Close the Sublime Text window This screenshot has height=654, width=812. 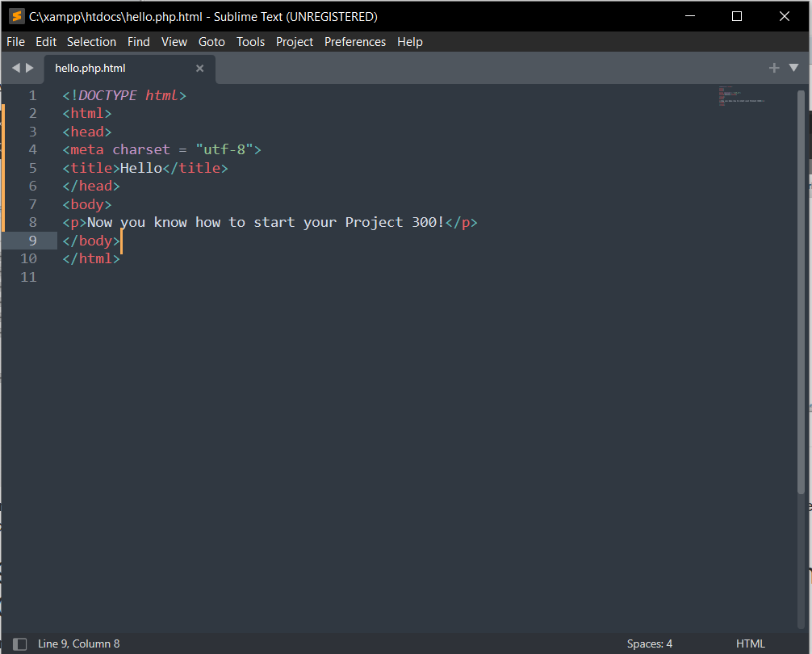pyautogui.click(x=784, y=16)
